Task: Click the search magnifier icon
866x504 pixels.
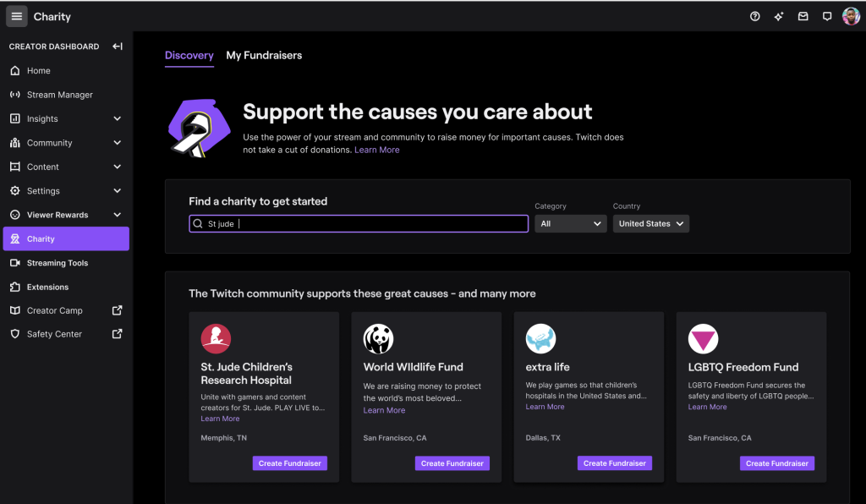Action: coord(198,223)
